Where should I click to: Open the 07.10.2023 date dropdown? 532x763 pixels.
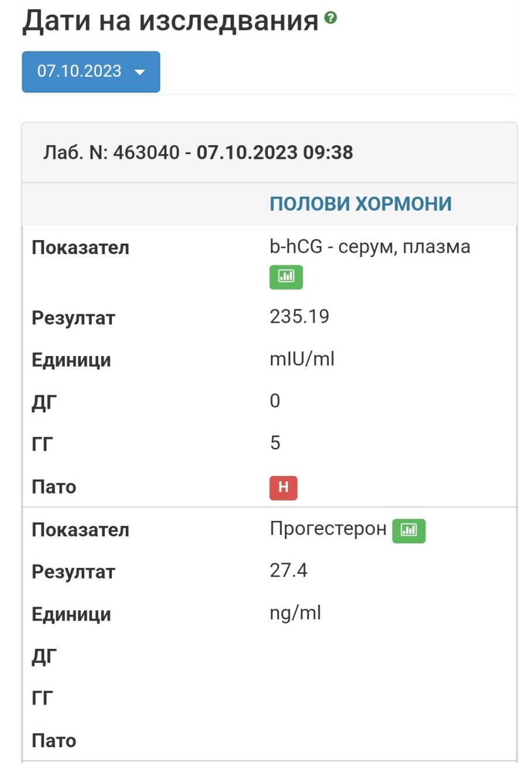pyautogui.click(x=91, y=72)
